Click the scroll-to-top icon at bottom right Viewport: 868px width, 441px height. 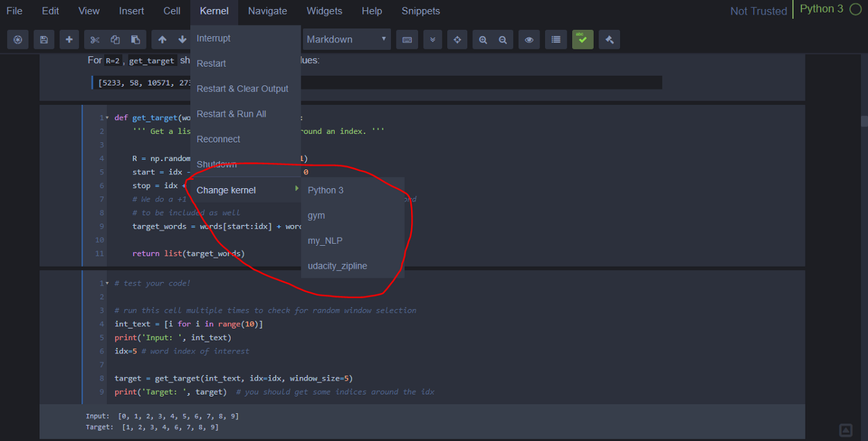pos(846,430)
